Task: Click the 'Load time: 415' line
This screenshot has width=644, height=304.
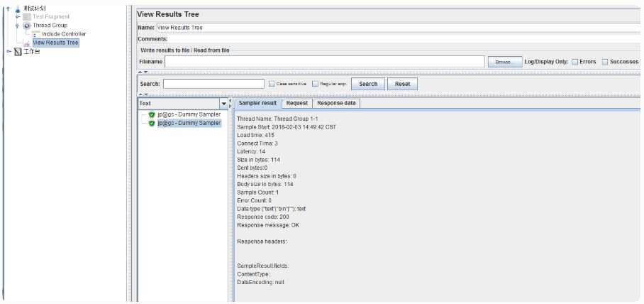Action: [255, 136]
